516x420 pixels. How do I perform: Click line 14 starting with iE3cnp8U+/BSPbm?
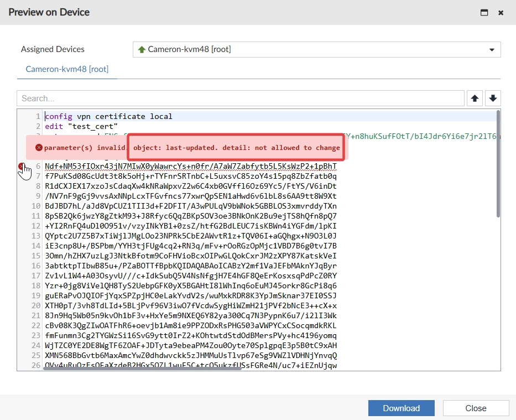[x=191, y=246]
